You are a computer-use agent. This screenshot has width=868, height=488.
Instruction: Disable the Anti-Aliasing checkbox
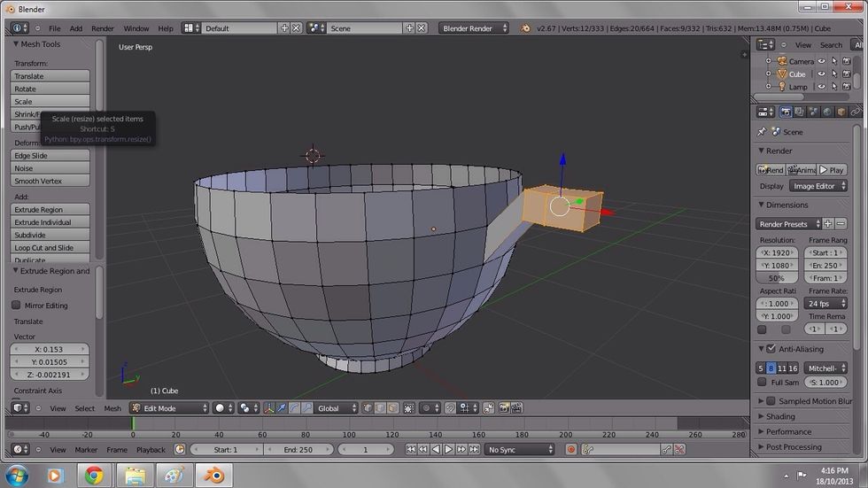click(771, 349)
